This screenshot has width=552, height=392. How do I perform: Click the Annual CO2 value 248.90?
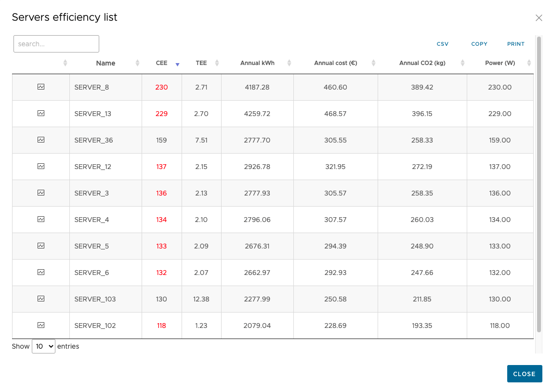[x=422, y=246]
